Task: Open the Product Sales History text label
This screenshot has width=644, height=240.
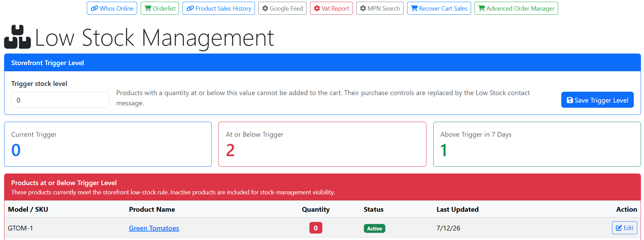Action: (223, 9)
